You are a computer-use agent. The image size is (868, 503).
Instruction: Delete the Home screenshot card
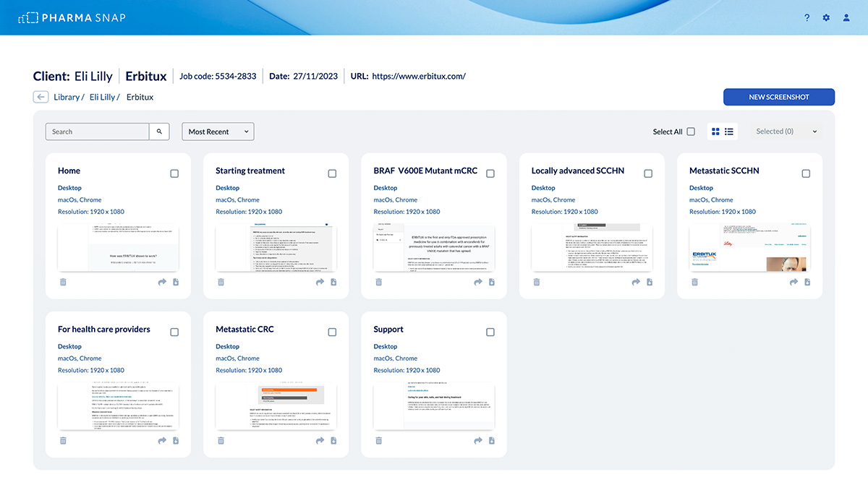pyautogui.click(x=63, y=282)
